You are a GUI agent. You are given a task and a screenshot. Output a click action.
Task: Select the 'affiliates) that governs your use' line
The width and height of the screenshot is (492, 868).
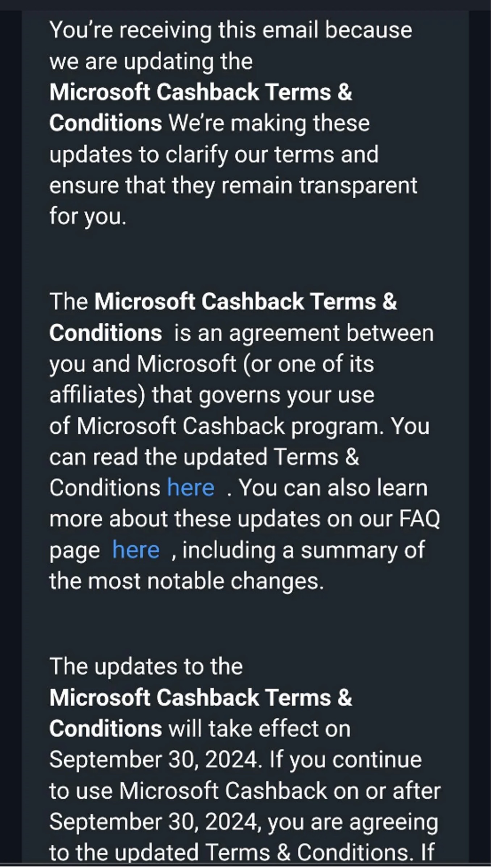click(x=212, y=395)
